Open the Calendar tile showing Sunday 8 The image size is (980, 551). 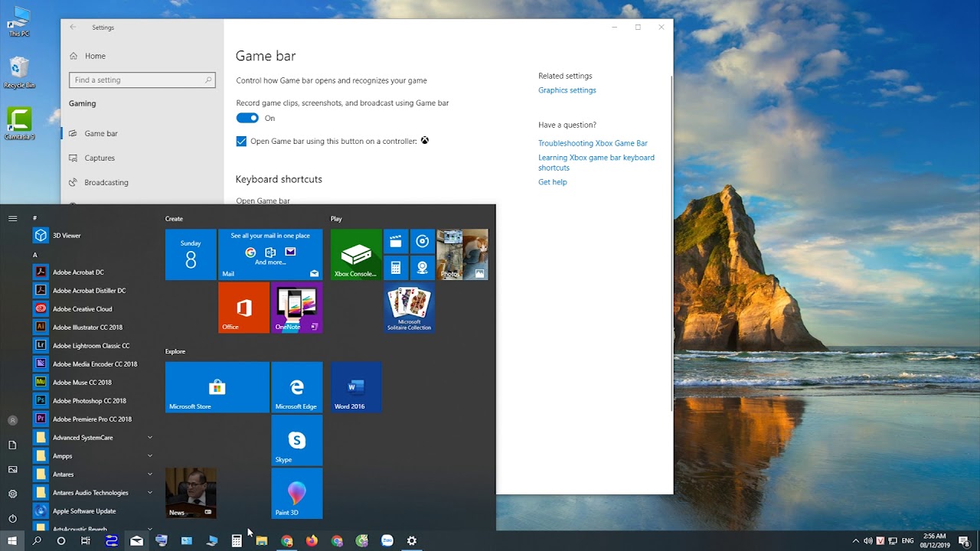click(x=191, y=255)
